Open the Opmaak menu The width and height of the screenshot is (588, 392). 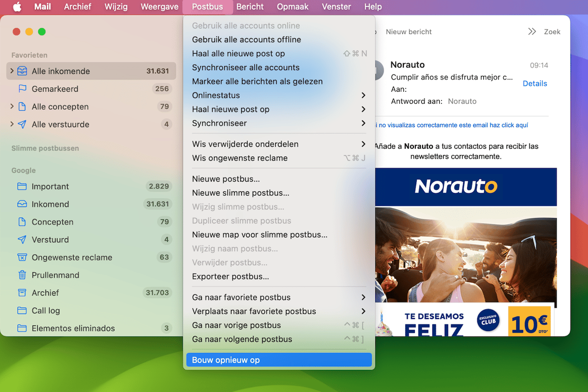click(x=293, y=7)
